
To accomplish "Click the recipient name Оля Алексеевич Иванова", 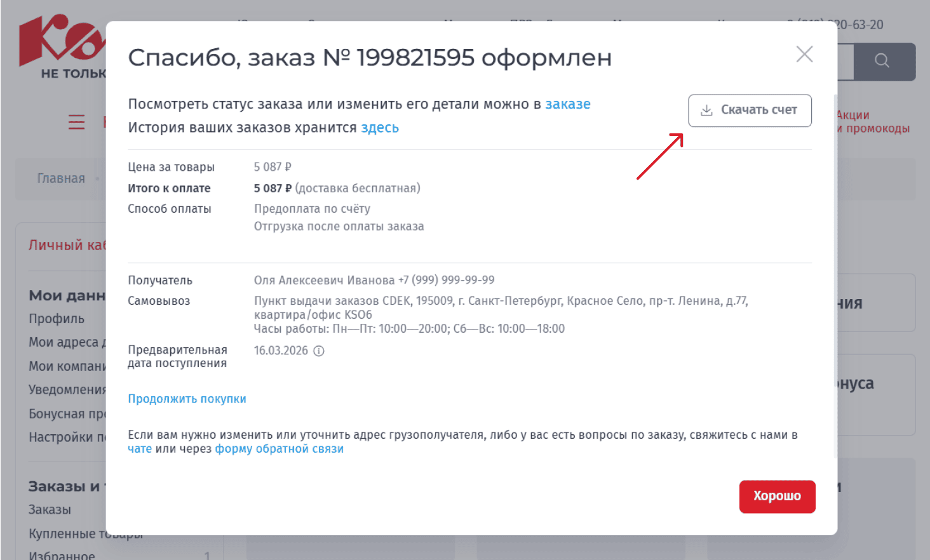I will click(324, 280).
